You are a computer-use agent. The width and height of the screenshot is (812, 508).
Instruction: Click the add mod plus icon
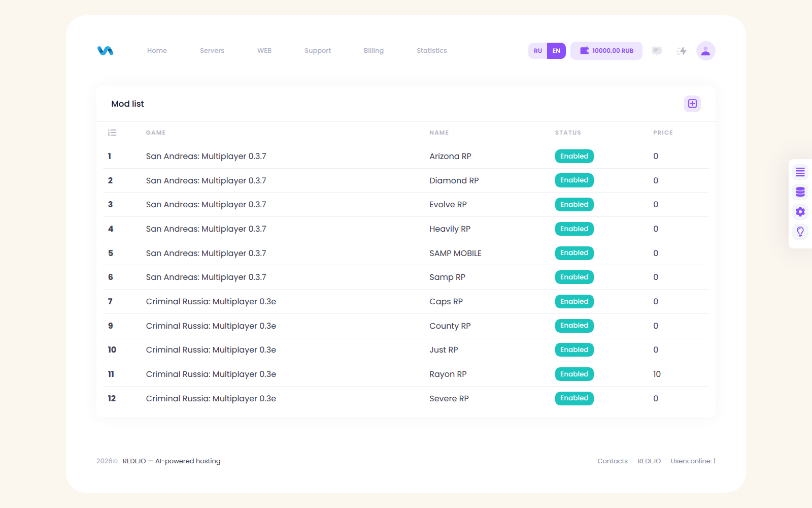point(692,104)
